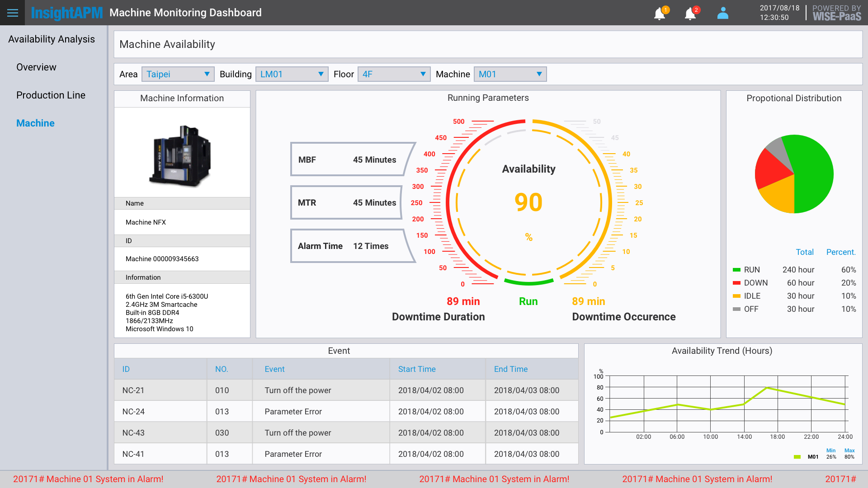
Task: Click the machine photo thumbnail
Action: 180,156
